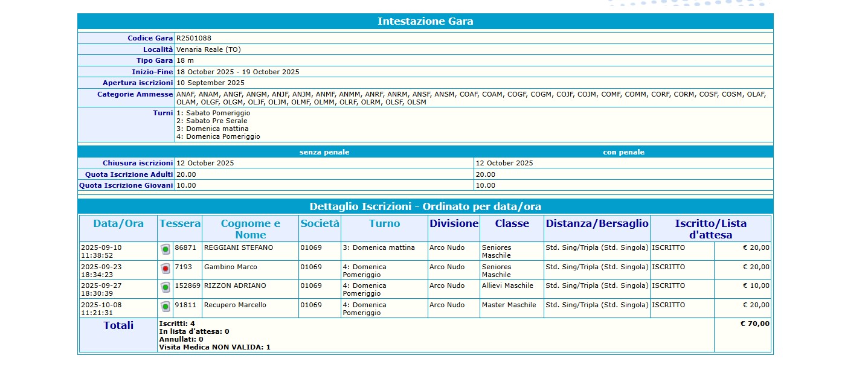
Task: Select the REGGIANI STEFANO name cell
Action: point(239,247)
